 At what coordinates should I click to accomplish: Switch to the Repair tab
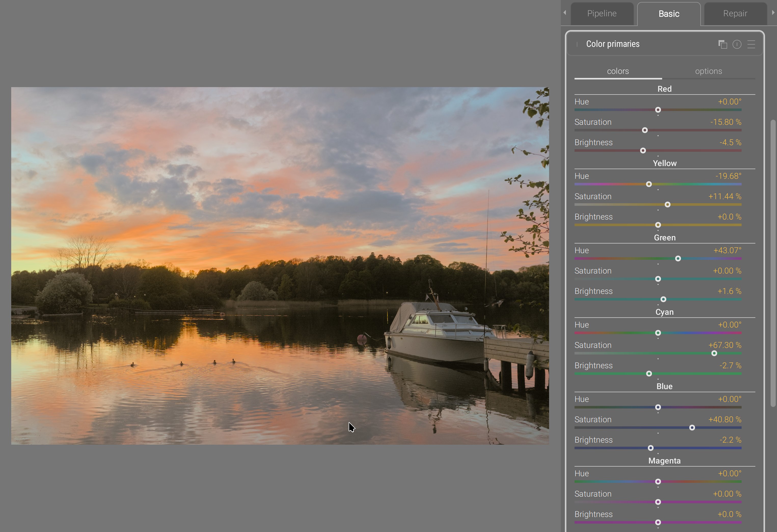735,14
